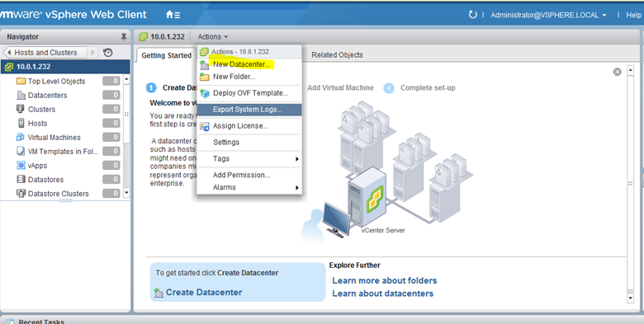This screenshot has height=324, width=644.
Task: Choose Assign License from menu
Action: [241, 126]
